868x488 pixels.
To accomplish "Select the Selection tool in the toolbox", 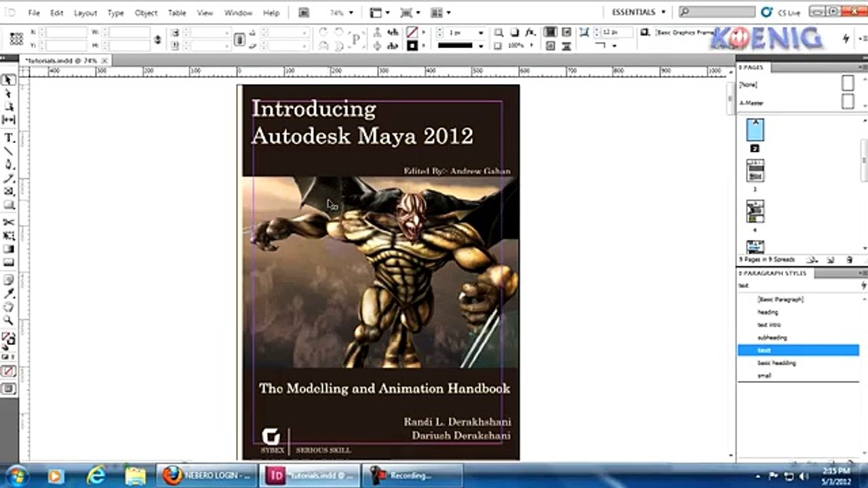I will [9, 80].
